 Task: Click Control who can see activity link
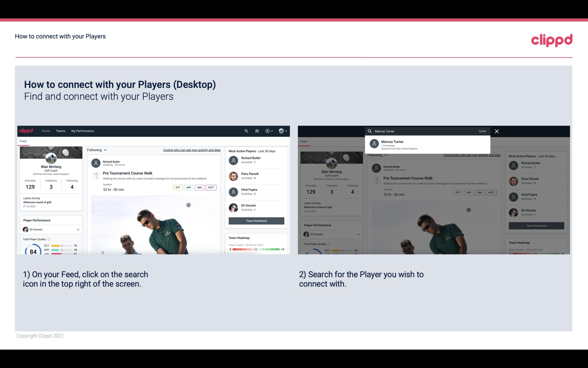coord(191,150)
